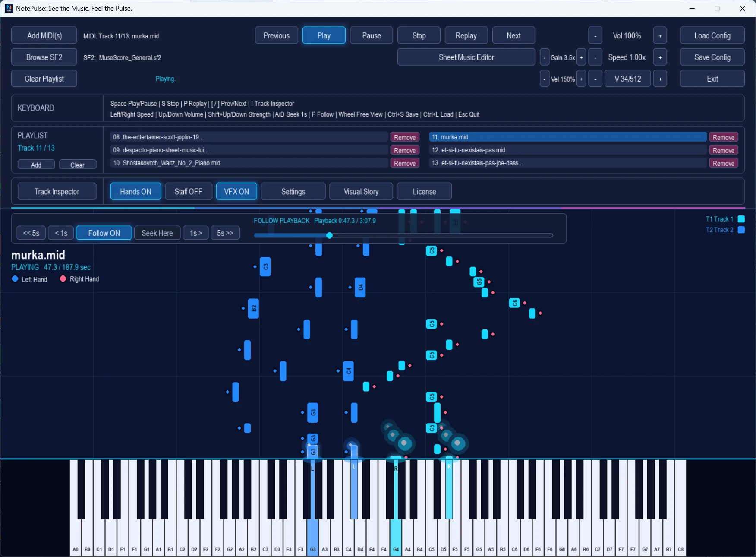Screen dimensions: 756x557
Task: Remove 12. et-si-tu-nexistais-pas.mid from playlist
Action: 724,150
